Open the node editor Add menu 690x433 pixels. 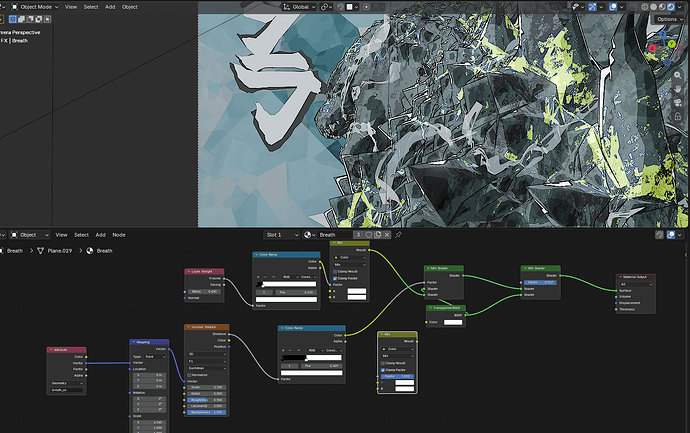click(100, 235)
